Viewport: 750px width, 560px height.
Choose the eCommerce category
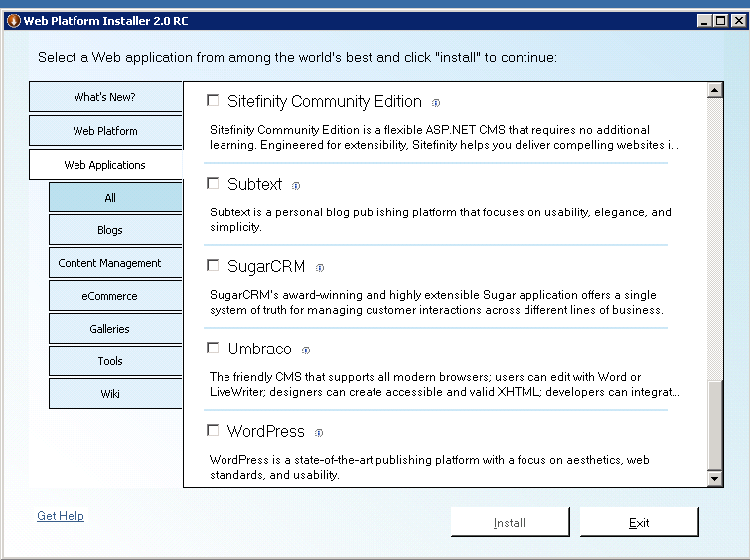click(x=115, y=296)
